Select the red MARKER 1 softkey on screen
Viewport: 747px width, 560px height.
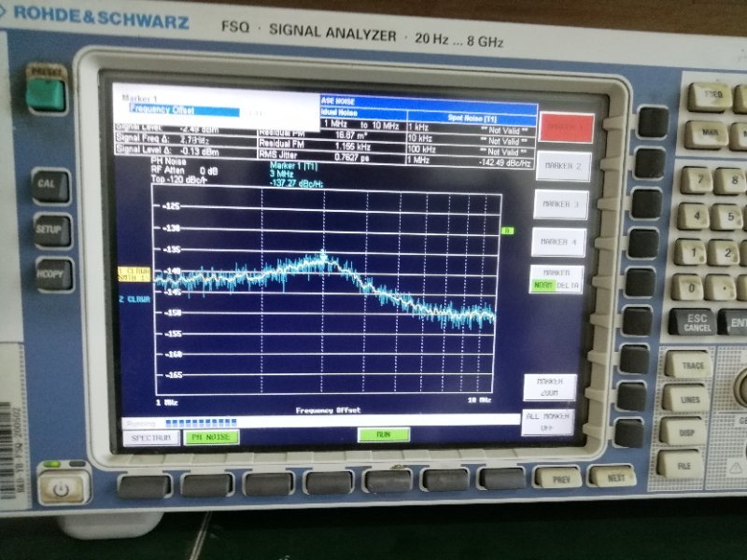coord(566,128)
